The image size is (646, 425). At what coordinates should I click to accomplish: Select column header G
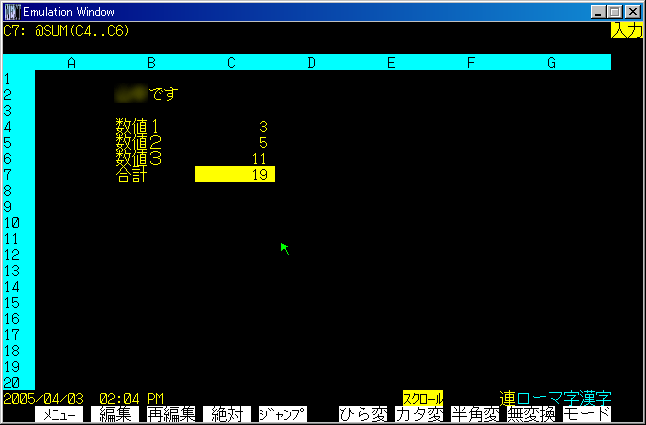click(x=551, y=63)
